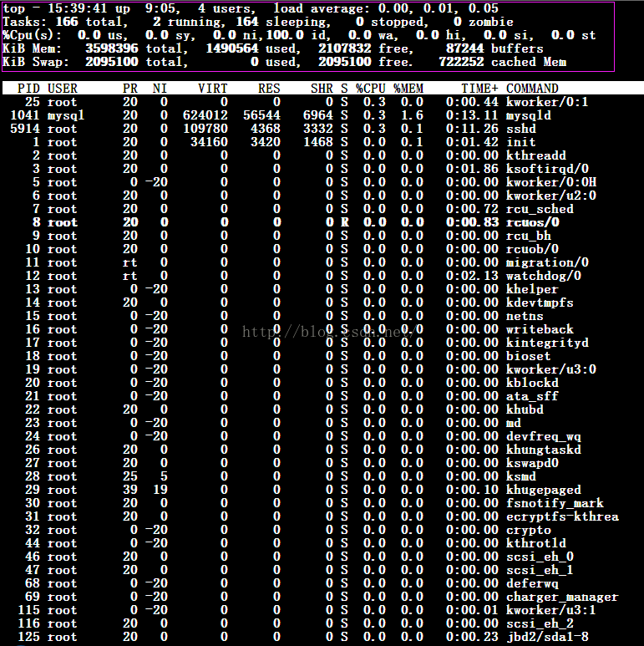Click the kthreadd command text
This screenshot has height=646, width=644.
click(536, 155)
